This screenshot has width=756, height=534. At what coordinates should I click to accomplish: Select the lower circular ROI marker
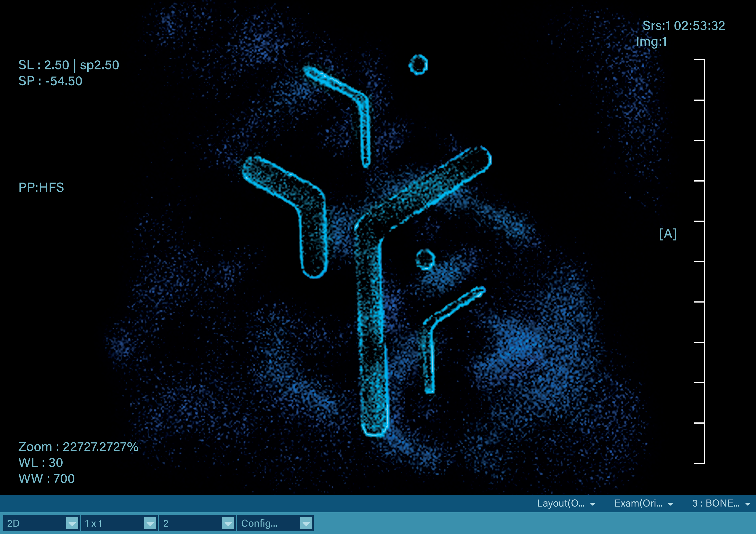pyautogui.click(x=425, y=259)
